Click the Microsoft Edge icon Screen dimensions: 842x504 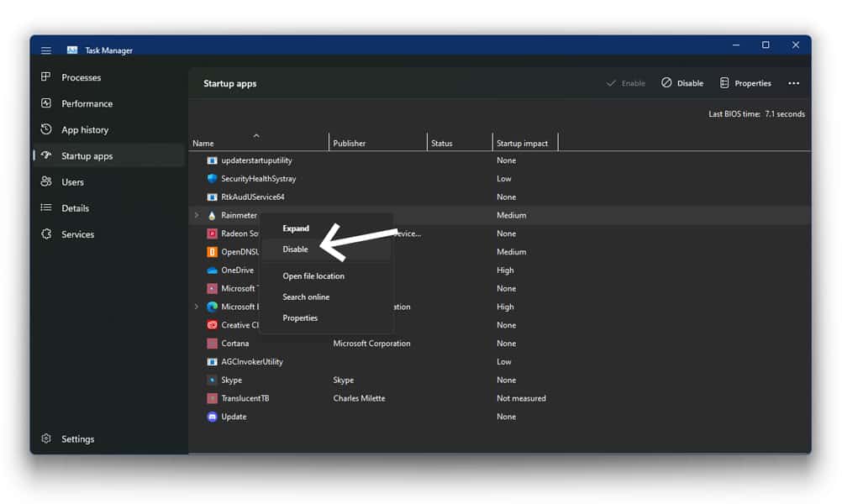click(212, 307)
